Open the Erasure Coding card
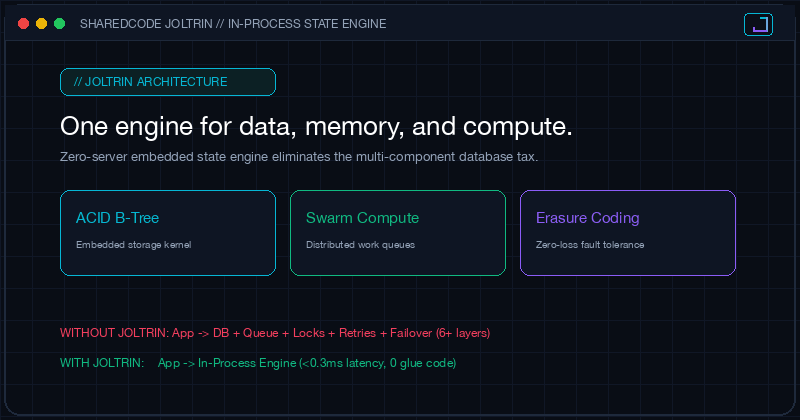 click(628, 233)
